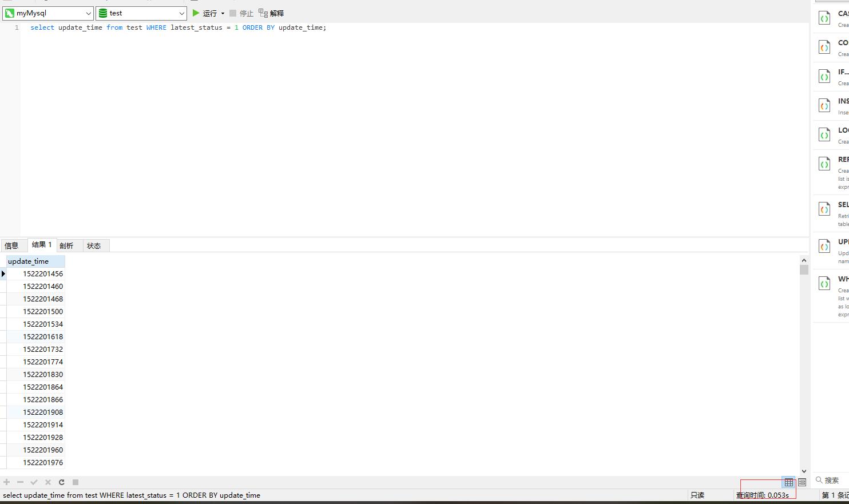The width and height of the screenshot is (849, 504).
Task: Click the CAS snippet icon
Action: 824,18
